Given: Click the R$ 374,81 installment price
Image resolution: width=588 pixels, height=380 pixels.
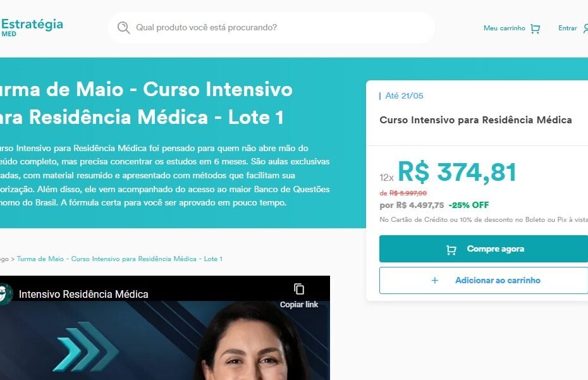Looking at the screenshot, I should tap(456, 172).
